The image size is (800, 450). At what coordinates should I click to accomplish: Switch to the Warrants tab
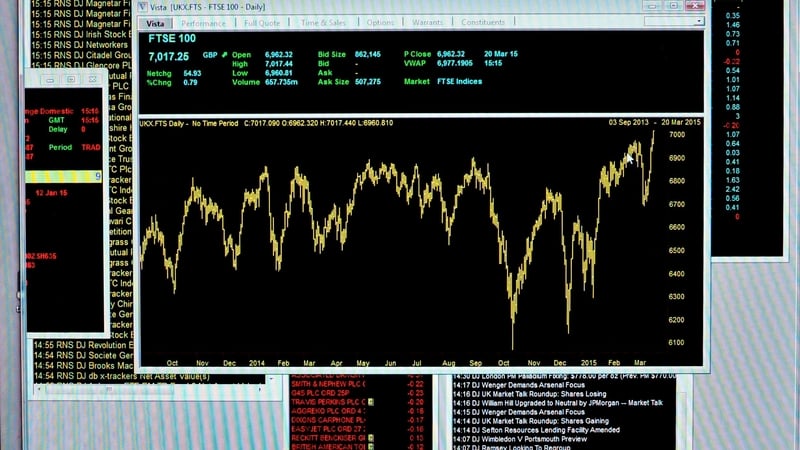click(428, 22)
